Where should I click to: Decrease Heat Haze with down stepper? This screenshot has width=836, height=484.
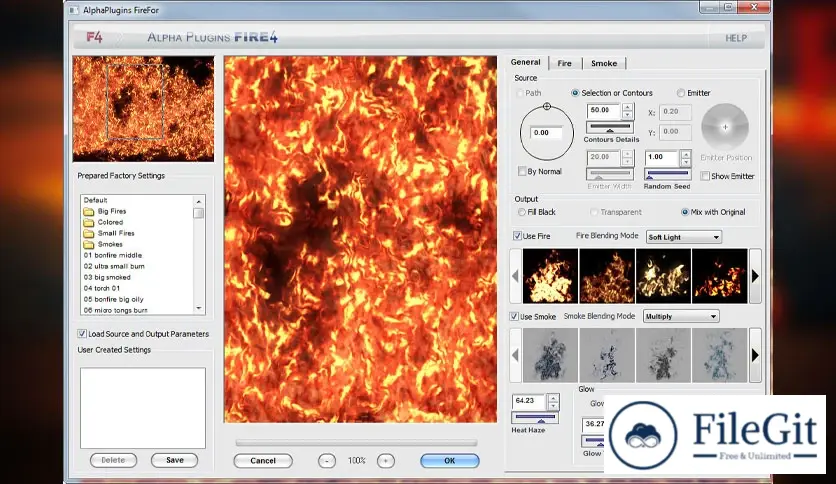tap(553, 405)
